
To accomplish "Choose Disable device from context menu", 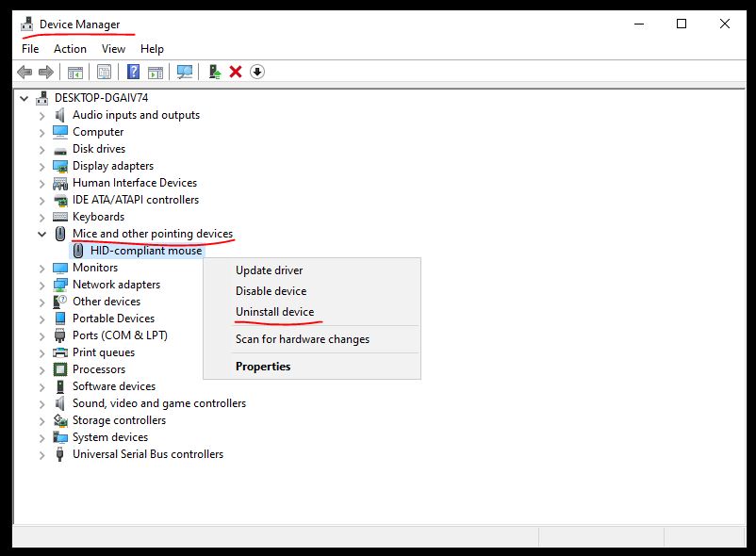I will tap(312, 291).
